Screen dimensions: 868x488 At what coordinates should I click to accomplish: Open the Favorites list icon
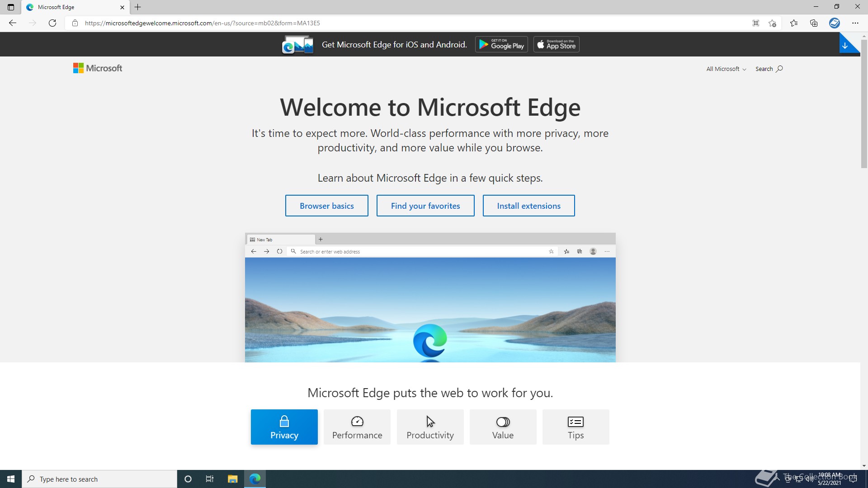(x=794, y=23)
